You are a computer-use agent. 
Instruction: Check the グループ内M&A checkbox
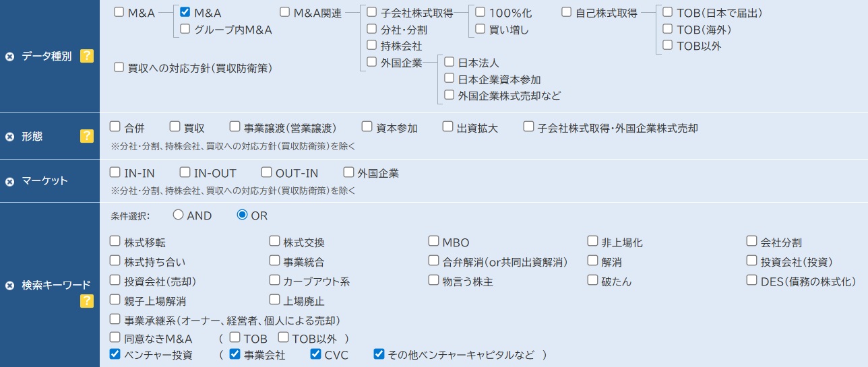[185, 29]
